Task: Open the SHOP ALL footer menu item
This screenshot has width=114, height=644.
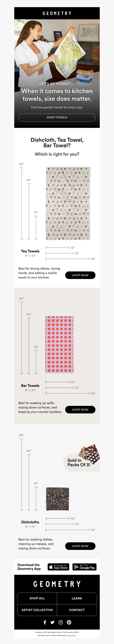Action: coord(37,598)
